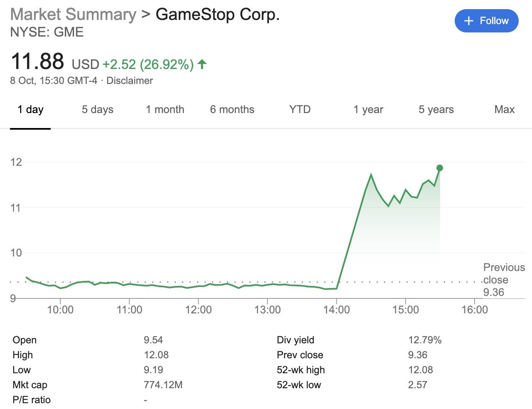The width and height of the screenshot is (532, 409).
Task: Click the GameStop Corp. title
Action: tap(217, 14)
